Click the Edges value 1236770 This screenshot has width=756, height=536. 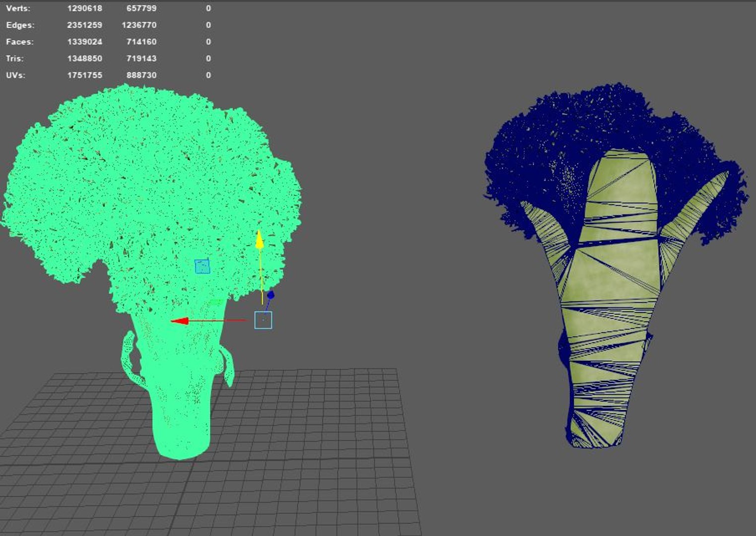[x=139, y=25]
